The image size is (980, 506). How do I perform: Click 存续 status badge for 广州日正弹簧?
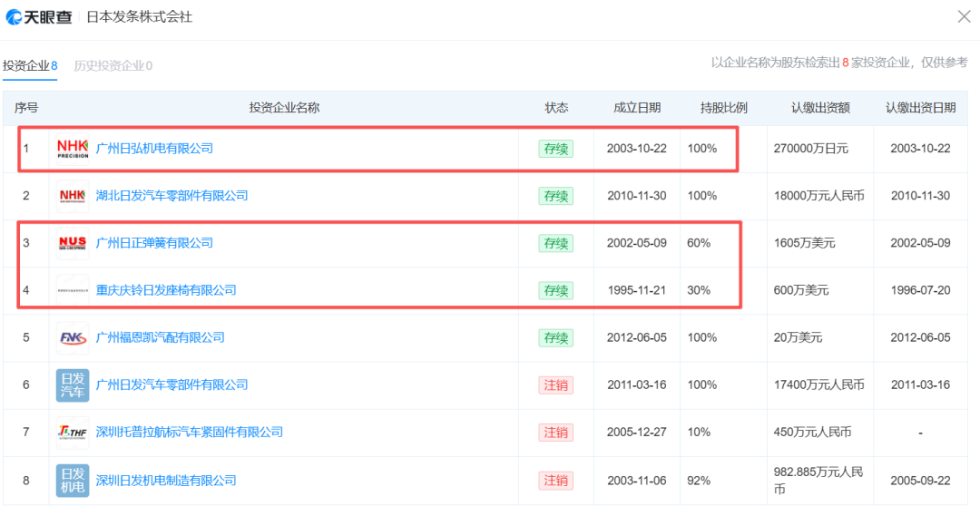556,243
